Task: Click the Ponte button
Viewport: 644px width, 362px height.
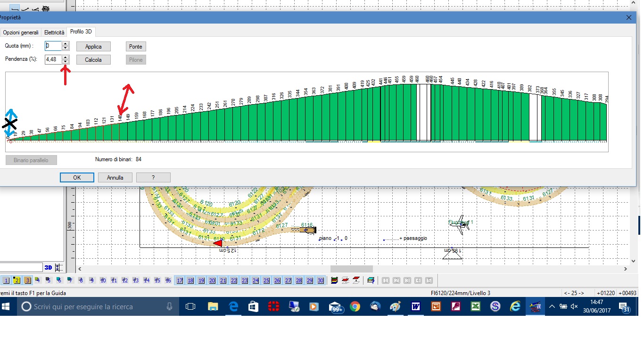Action: click(136, 47)
